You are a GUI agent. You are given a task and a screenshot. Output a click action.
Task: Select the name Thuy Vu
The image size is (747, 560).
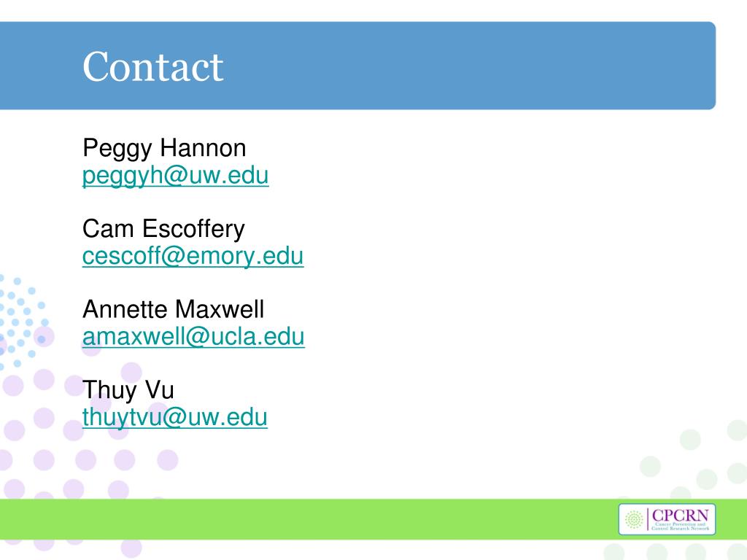[128, 390]
